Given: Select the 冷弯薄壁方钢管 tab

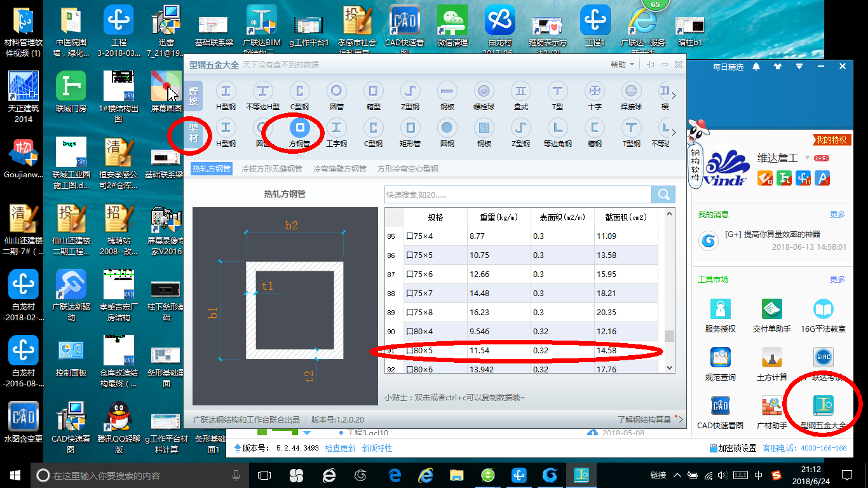Looking at the screenshot, I should pos(339,169).
